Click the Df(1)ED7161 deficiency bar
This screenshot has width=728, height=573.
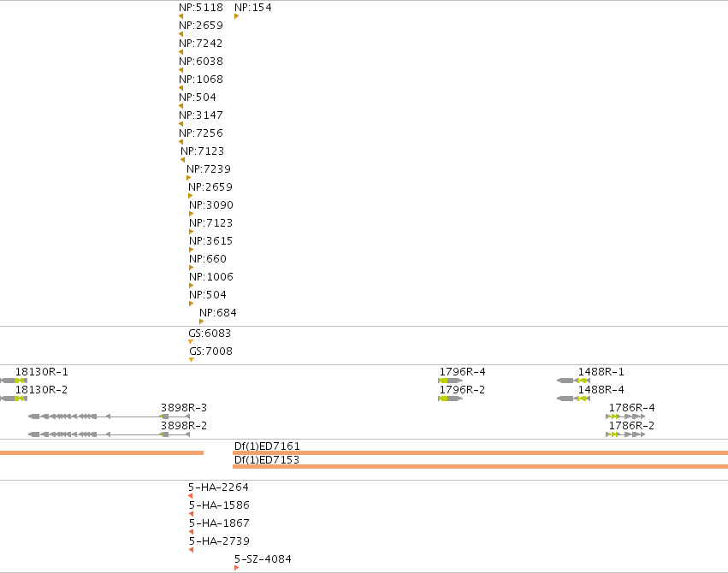pyautogui.click(x=480, y=452)
